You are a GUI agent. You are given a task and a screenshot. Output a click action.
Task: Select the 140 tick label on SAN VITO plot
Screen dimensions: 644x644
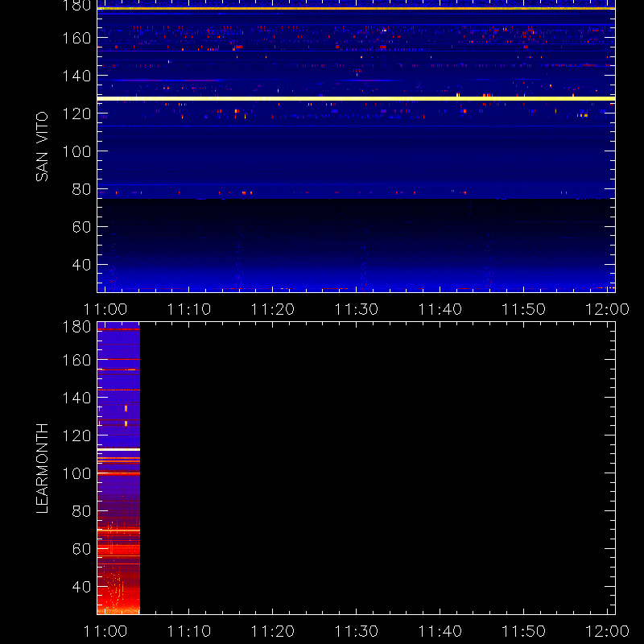(x=76, y=76)
